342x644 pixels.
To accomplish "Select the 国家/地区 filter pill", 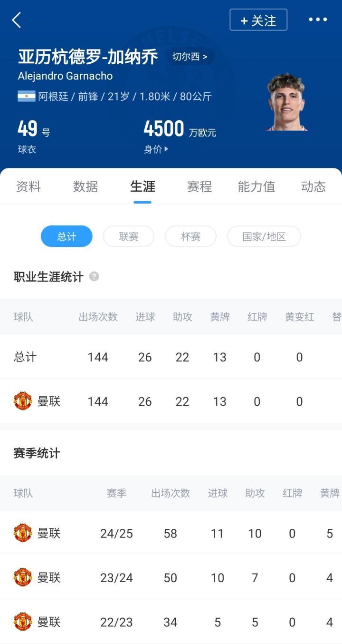I will pos(264,236).
